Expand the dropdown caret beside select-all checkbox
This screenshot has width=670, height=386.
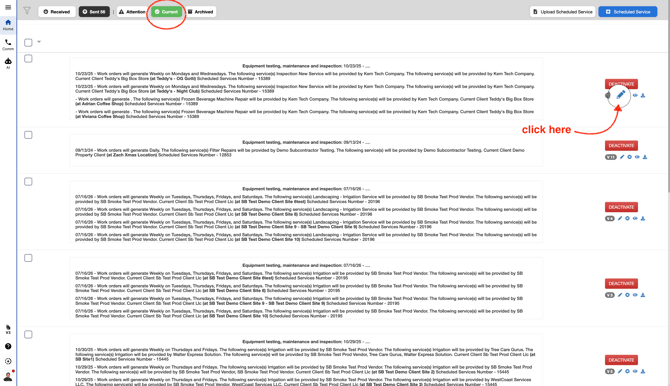point(39,42)
